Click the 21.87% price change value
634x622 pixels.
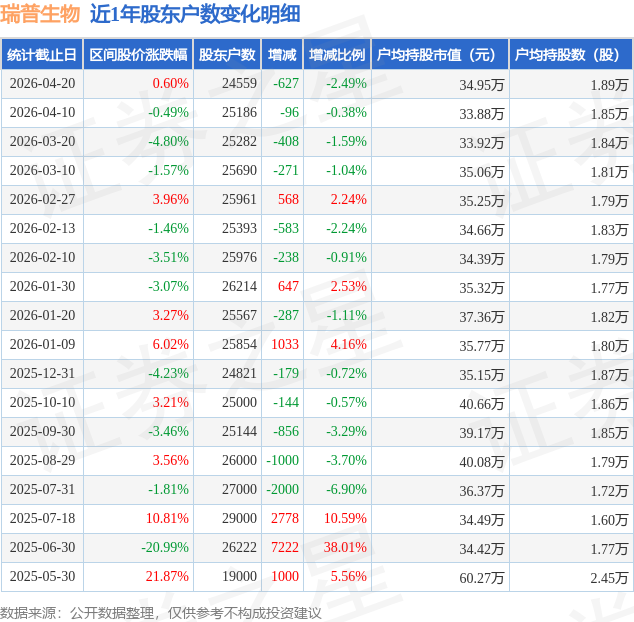pyautogui.click(x=167, y=577)
